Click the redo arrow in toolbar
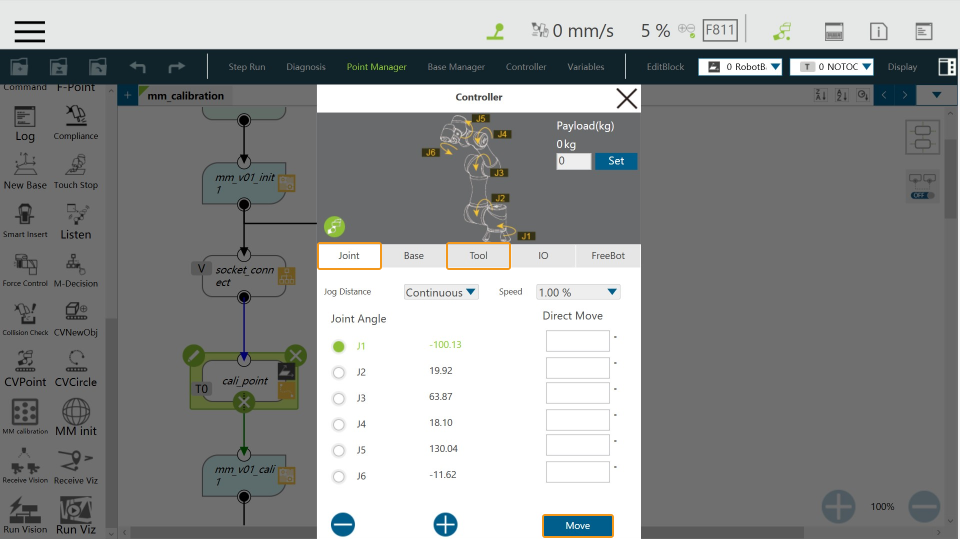The width and height of the screenshot is (960, 539). click(176, 67)
